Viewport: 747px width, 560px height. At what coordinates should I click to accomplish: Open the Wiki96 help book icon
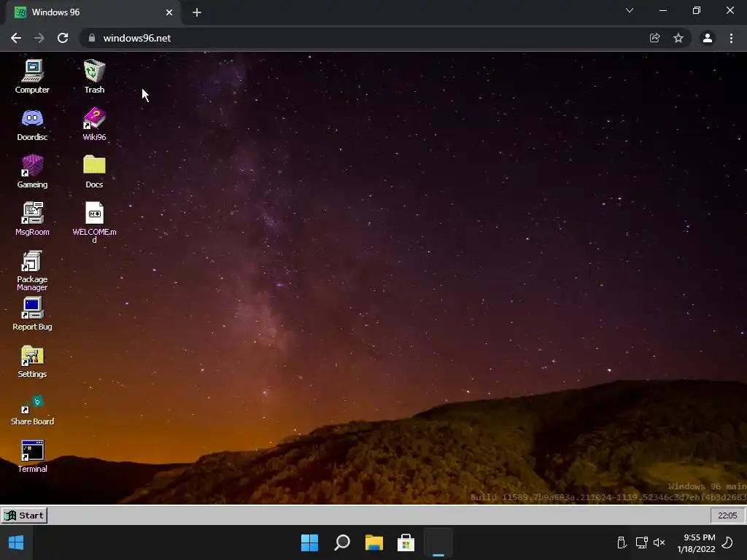tap(94, 124)
